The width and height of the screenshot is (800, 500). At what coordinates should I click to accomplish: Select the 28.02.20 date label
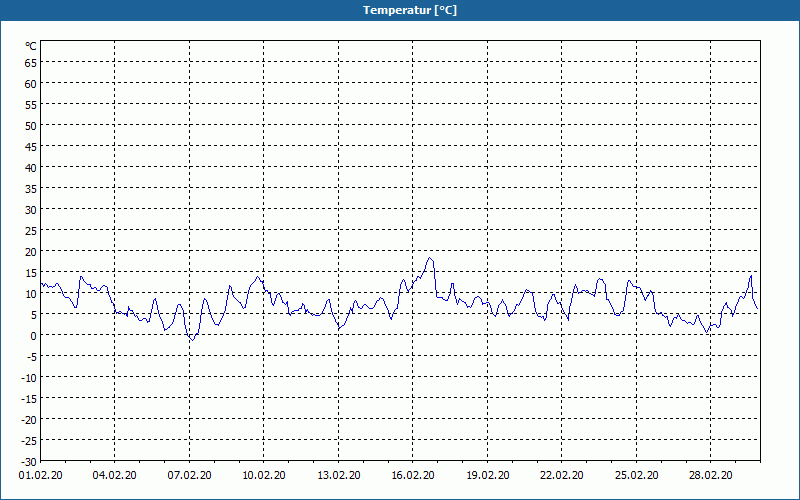coord(711,475)
